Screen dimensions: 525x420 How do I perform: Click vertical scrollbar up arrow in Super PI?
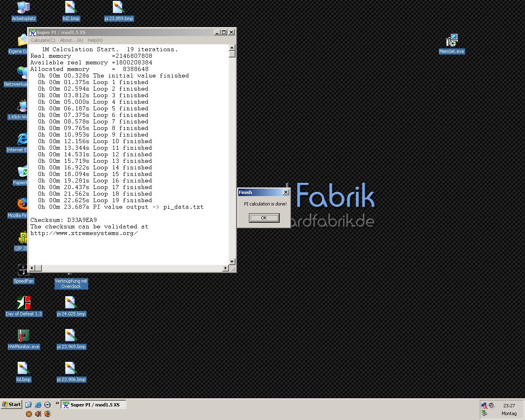(232, 48)
